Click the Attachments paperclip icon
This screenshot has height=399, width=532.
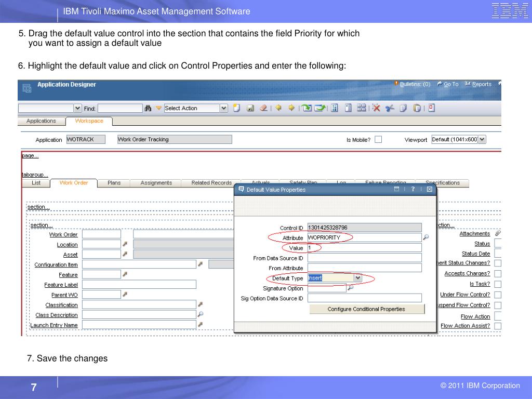(x=498, y=233)
